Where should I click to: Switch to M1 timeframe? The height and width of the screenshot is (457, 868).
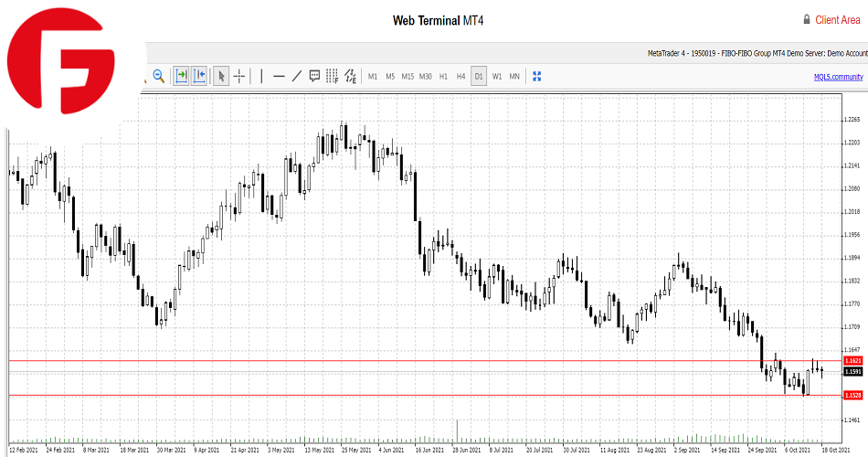[x=373, y=77]
